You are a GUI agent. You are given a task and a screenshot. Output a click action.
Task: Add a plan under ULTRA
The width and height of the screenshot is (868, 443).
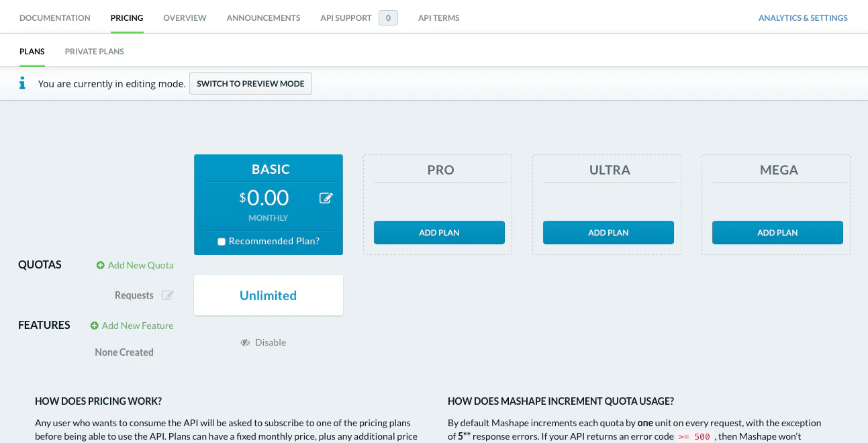(608, 232)
